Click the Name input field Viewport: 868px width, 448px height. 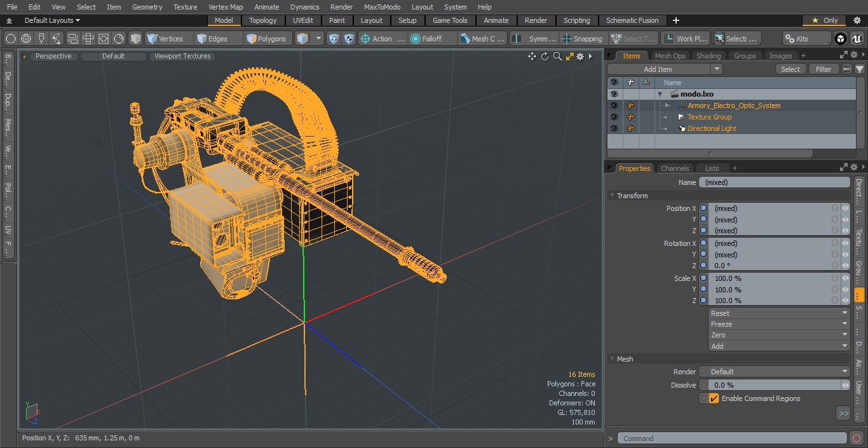(x=774, y=182)
